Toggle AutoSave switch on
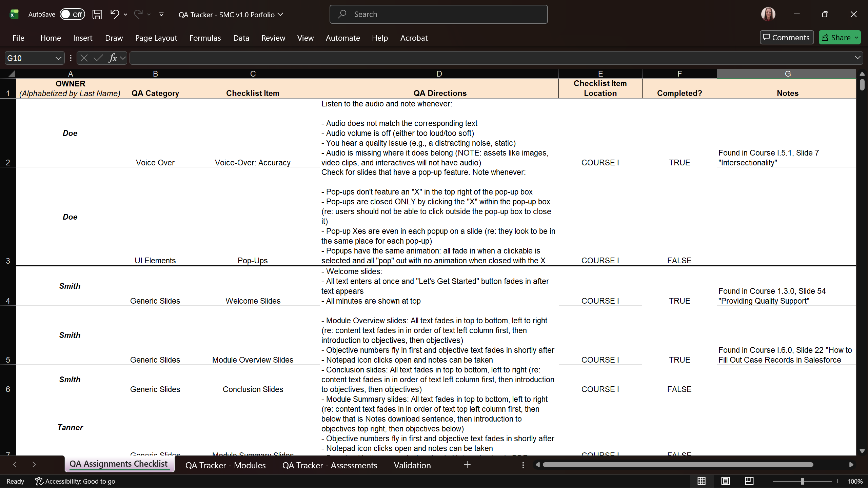The image size is (868, 488). point(72,14)
